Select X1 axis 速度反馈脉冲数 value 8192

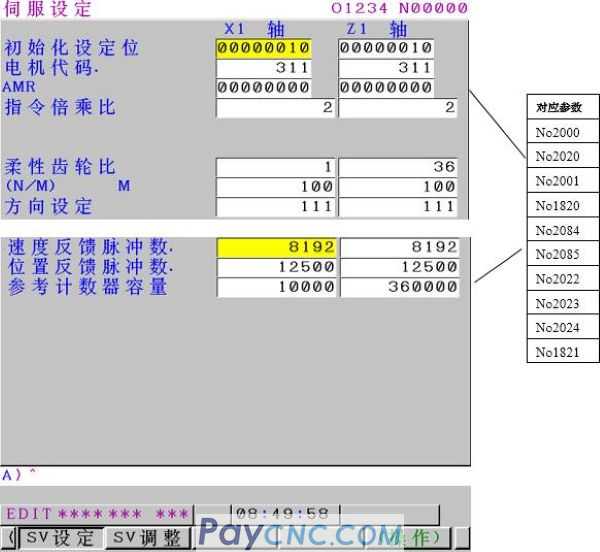coord(276,247)
